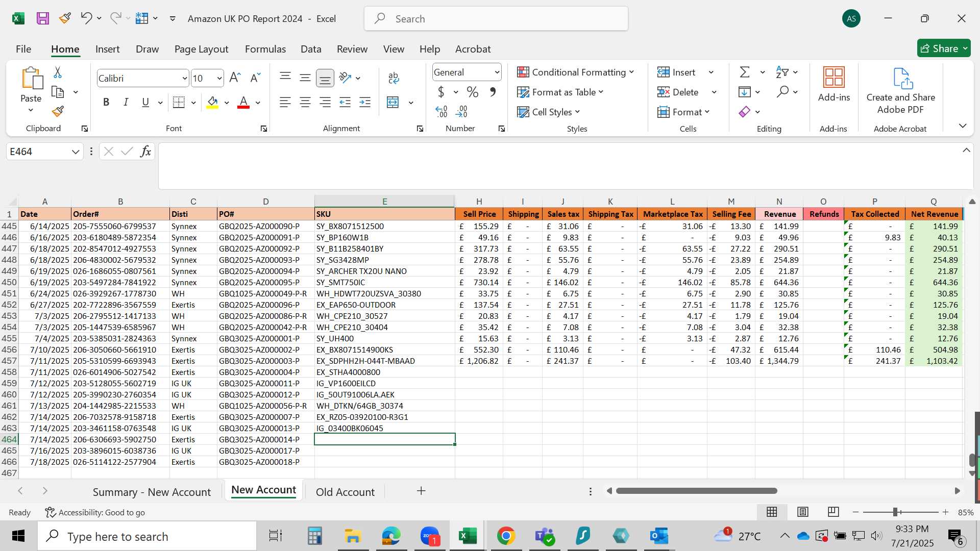This screenshot has height=551, width=980.
Task: Apply red Font Color
Action: pyautogui.click(x=244, y=102)
